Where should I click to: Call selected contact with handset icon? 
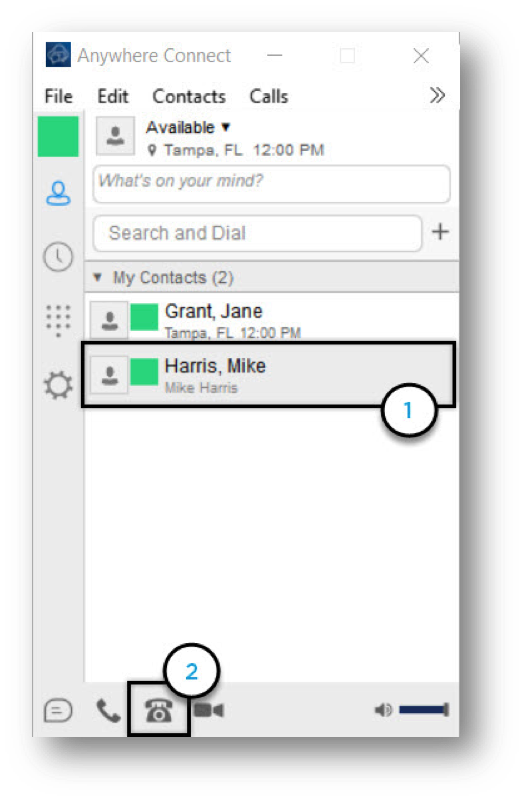pyautogui.click(x=108, y=710)
